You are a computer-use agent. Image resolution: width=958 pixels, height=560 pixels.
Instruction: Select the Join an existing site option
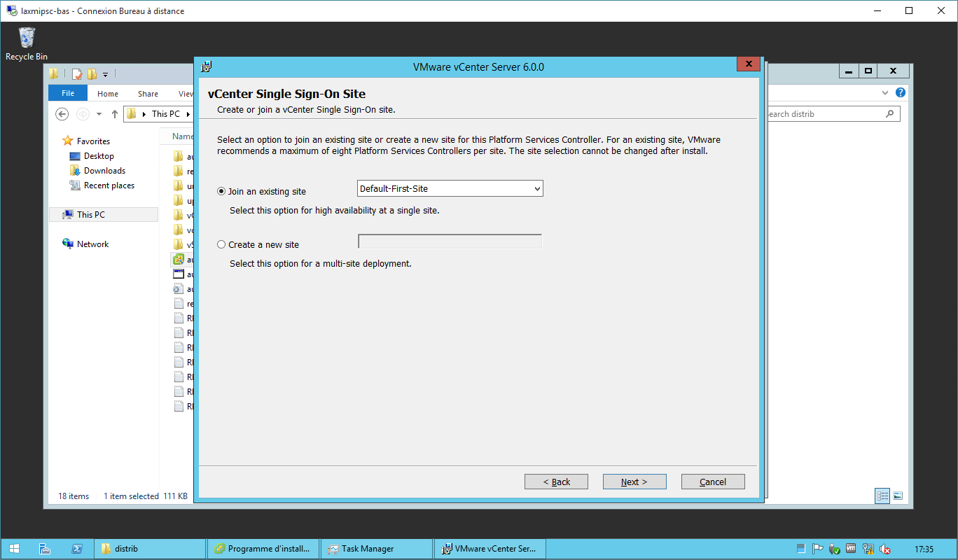click(222, 191)
